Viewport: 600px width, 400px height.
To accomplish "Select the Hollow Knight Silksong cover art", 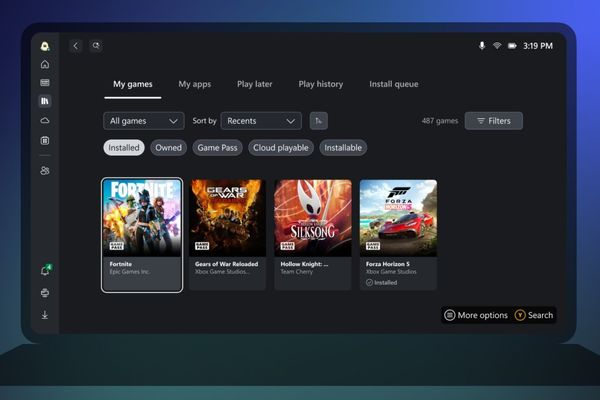I will (x=313, y=218).
